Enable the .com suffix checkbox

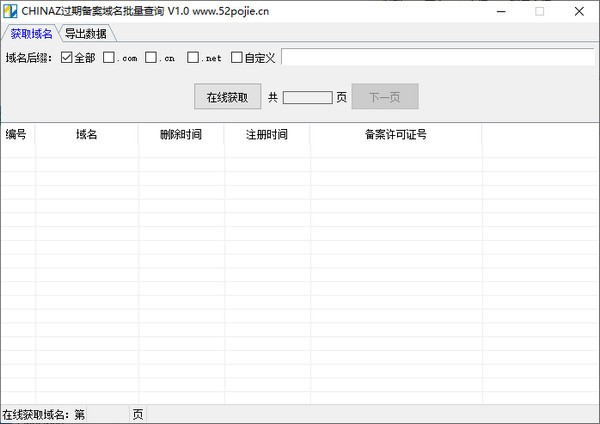pyautogui.click(x=109, y=57)
